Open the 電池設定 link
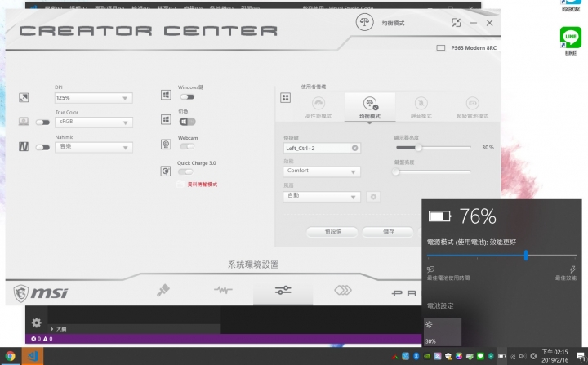The height and width of the screenshot is (365, 588). 440,306
